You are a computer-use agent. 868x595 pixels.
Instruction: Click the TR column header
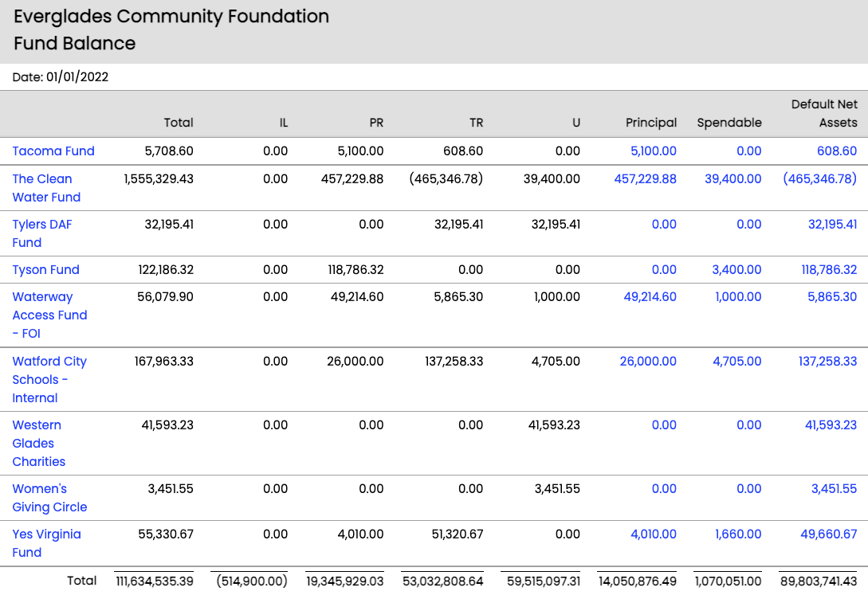point(477,123)
